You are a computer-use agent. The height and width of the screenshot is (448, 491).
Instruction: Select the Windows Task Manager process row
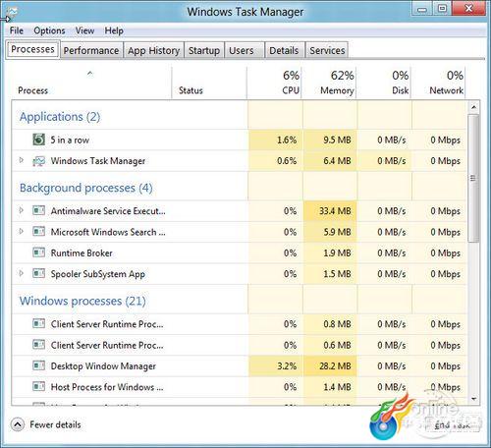point(240,161)
